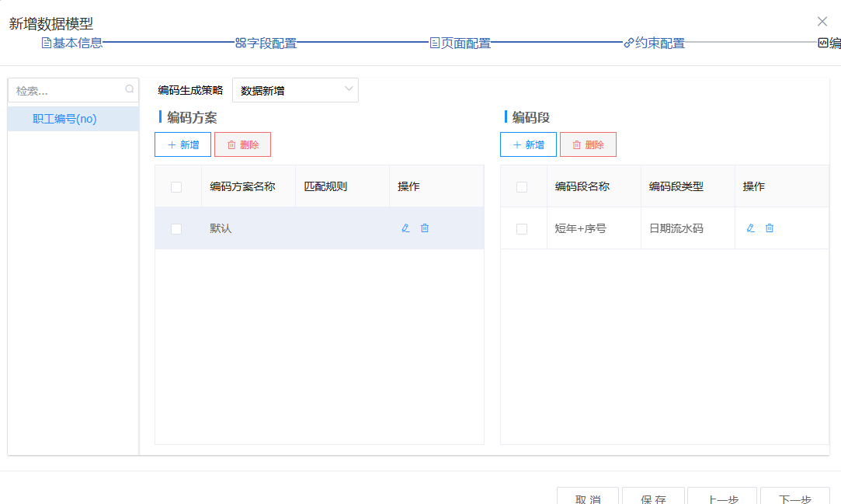The image size is (841, 504).
Task: Delete the 短年+序号 code segment via trash icon
Action: click(x=770, y=228)
